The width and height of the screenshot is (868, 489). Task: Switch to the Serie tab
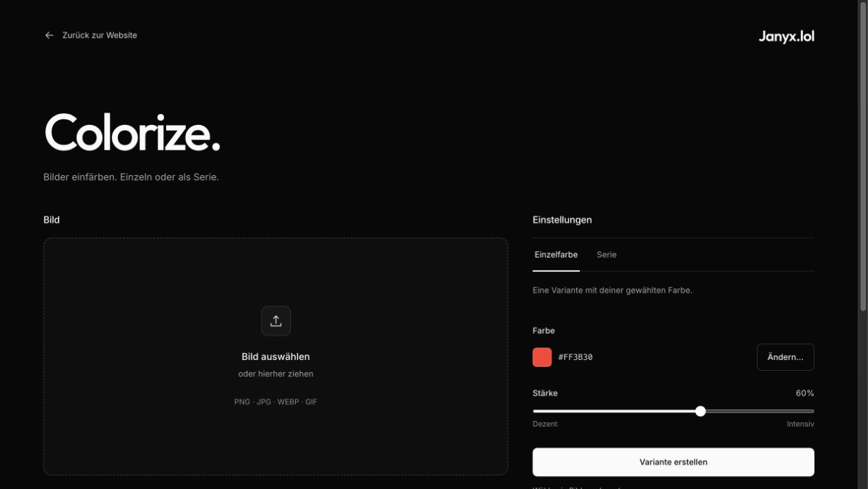(x=607, y=255)
